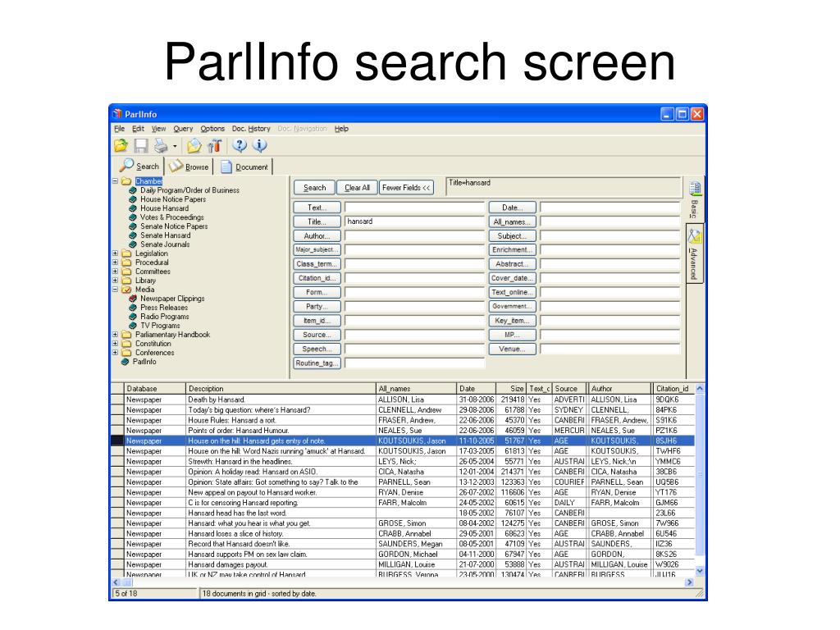Click the printer toolbar icon
840x630 pixels.
(x=161, y=146)
